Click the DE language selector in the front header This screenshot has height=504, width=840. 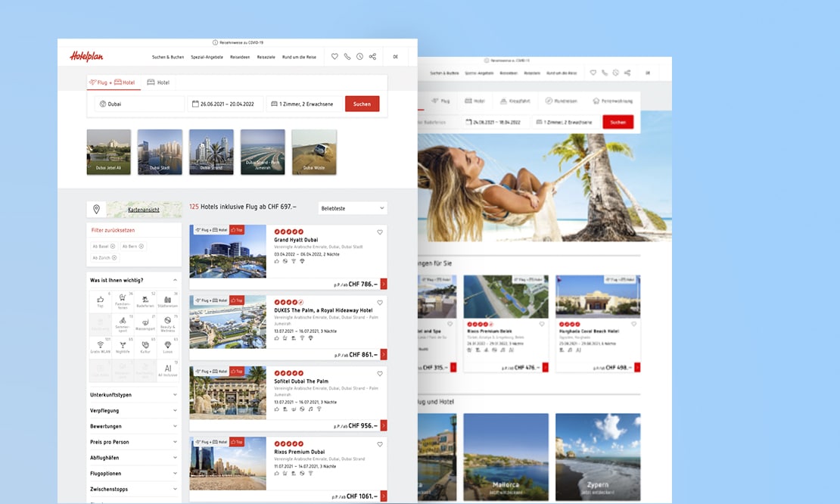[395, 57]
